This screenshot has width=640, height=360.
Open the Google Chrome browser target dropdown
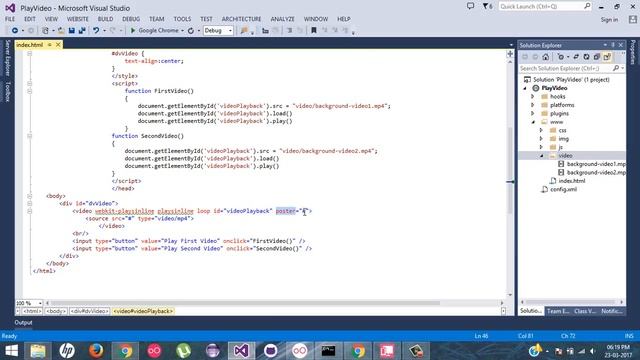(x=182, y=31)
